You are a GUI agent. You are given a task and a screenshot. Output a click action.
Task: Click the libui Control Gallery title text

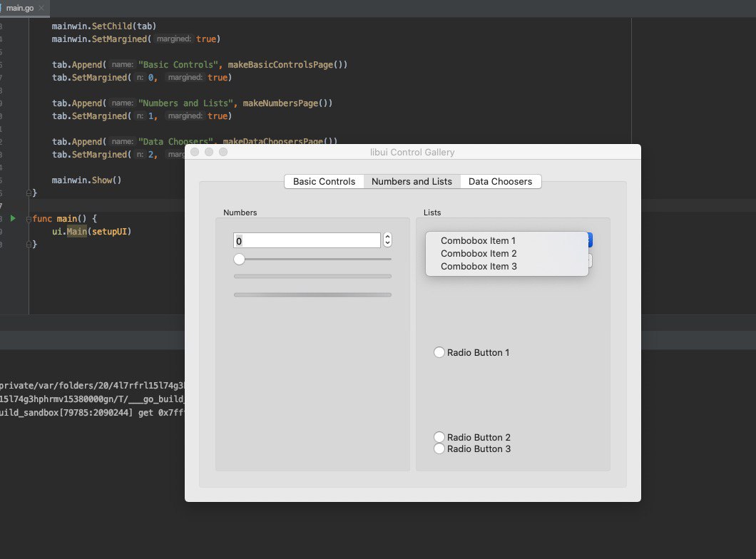[412, 153]
